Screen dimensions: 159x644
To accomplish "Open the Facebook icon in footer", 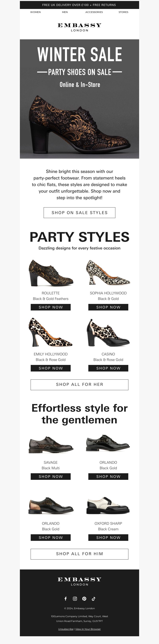I will tap(66, 598).
